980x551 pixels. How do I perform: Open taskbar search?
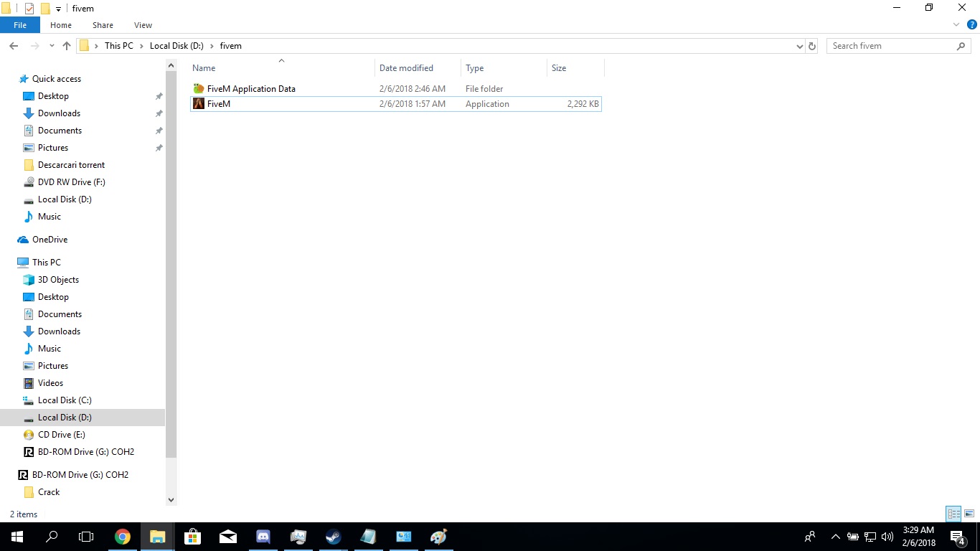coord(52,537)
